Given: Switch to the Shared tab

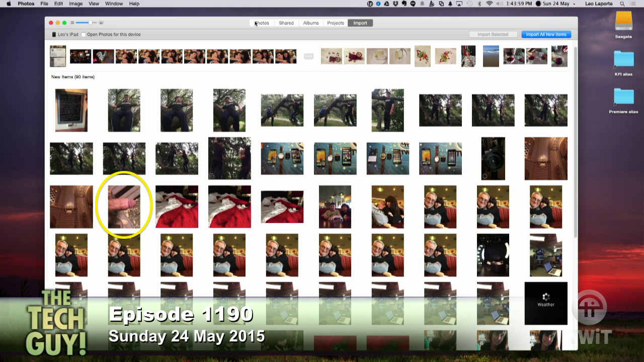Looking at the screenshot, I should pyautogui.click(x=286, y=23).
